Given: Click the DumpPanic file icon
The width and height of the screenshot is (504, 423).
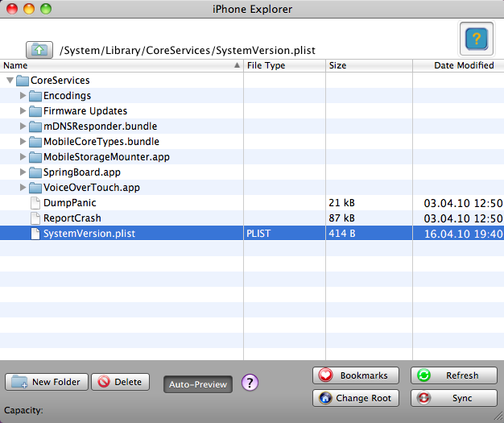Looking at the screenshot, I should click(35, 203).
